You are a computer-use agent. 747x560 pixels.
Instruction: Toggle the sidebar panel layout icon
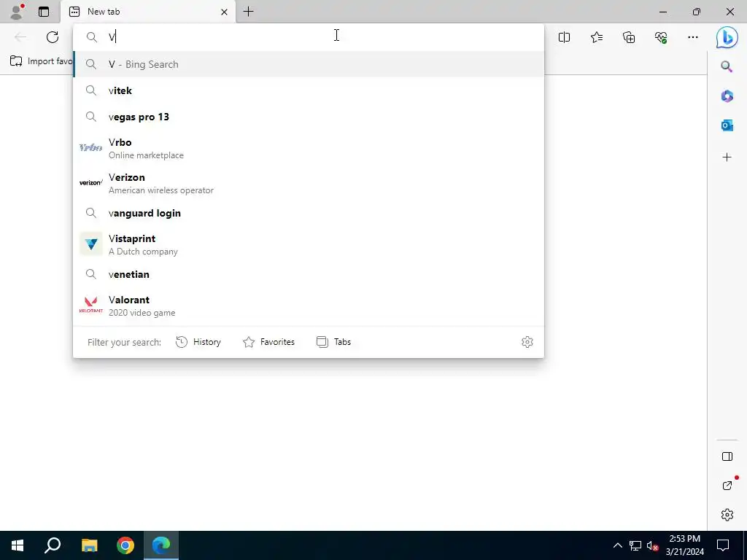pos(727,456)
